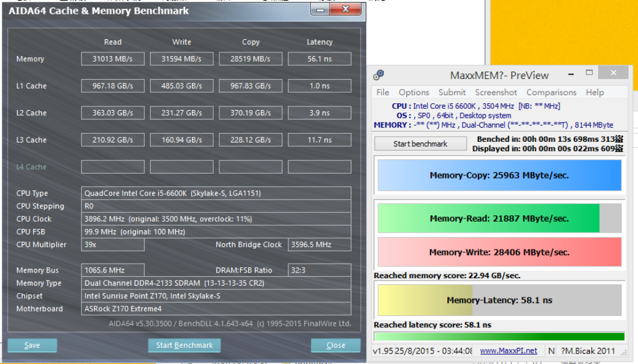This screenshot has width=638, height=364.
Task: Click the MEMORY info line in MaxxMEM
Action: pyautogui.click(x=493, y=125)
